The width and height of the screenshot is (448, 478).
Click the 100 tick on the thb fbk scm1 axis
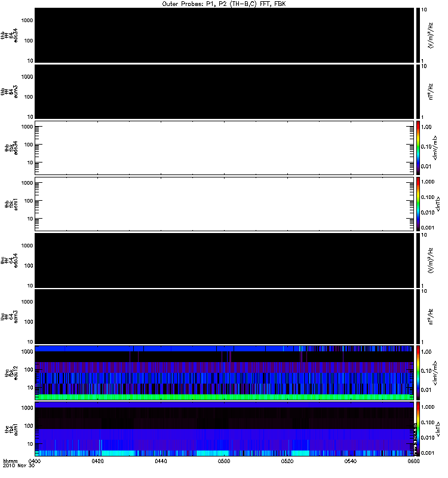pyautogui.click(x=28, y=201)
